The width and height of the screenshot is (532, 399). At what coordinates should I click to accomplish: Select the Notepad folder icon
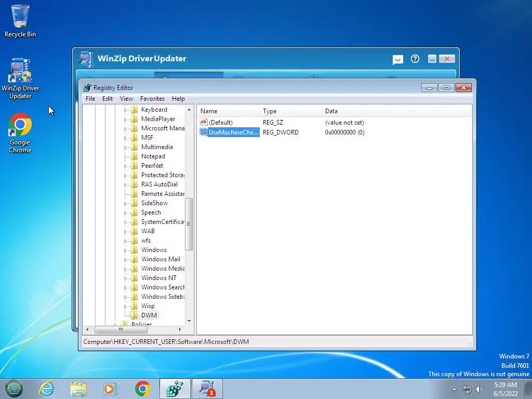[x=135, y=156]
